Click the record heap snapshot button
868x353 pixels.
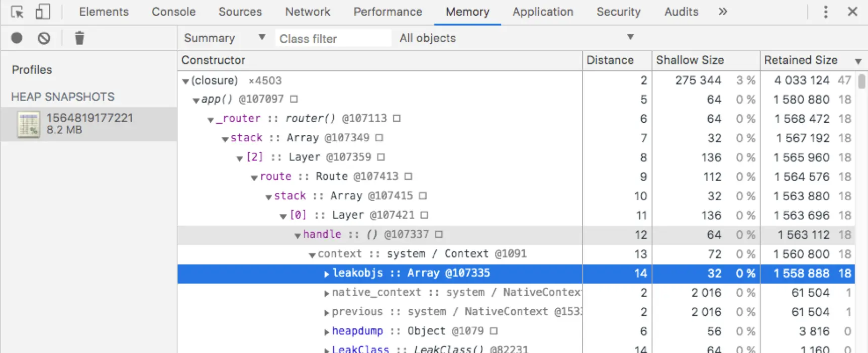coord(17,38)
